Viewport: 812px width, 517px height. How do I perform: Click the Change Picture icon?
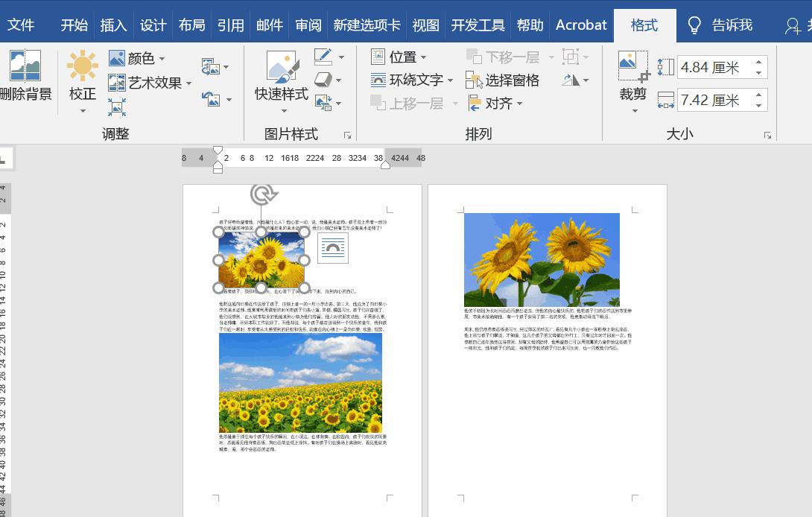coord(210,66)
